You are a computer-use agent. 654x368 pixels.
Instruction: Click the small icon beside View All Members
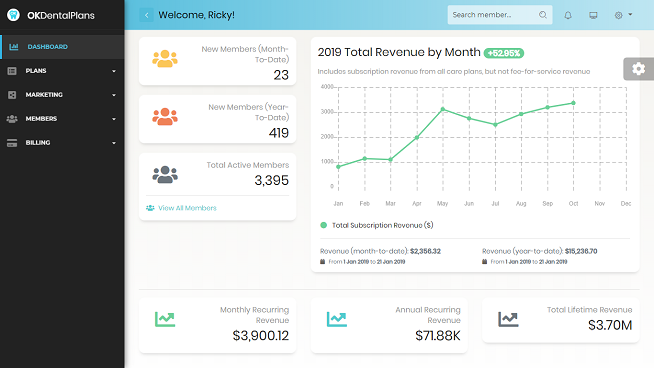[x=150, y=208]
